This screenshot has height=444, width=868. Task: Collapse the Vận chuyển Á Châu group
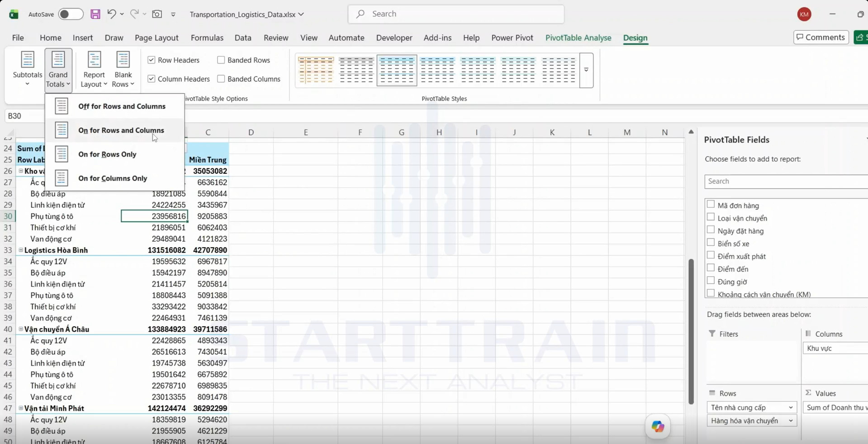pos(21,329)
